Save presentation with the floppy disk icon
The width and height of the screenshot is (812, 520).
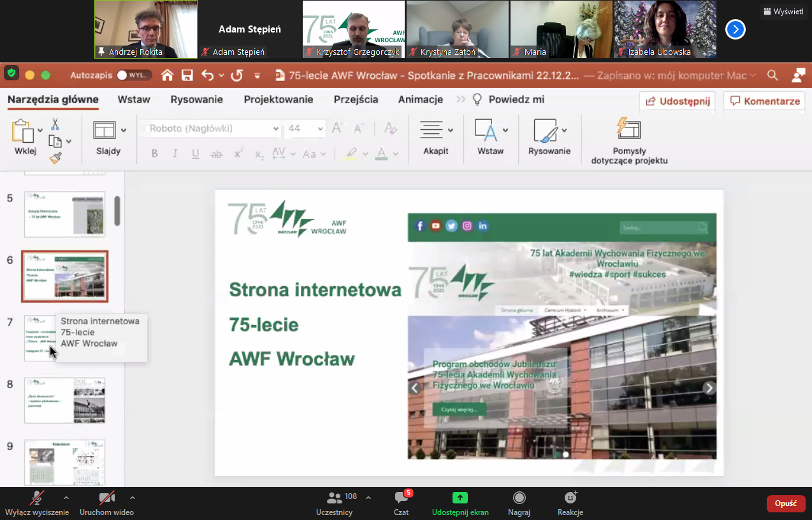tap(187, 75)
